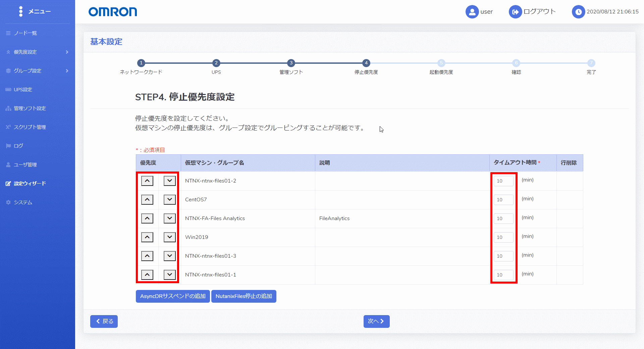The image size is (644, 349).
Task: Click the OMRON logo
Action: point(113,12)
